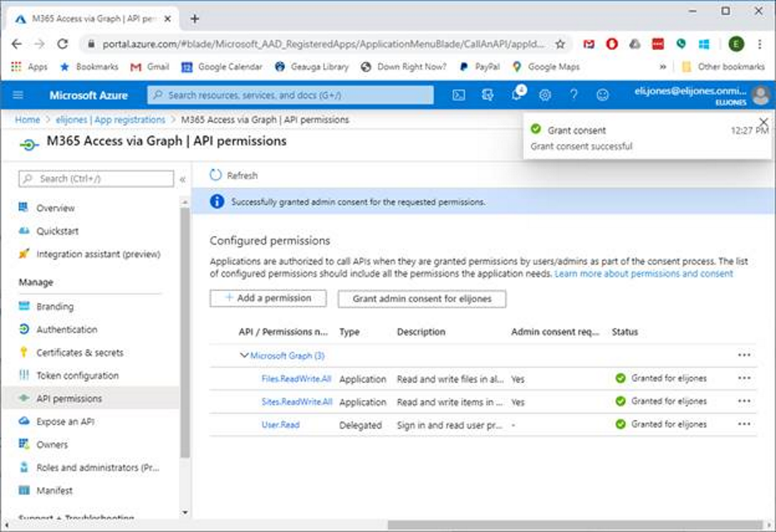Click Grant admin consent for elijones
The image size is (776, 532).
coord(421,298)
